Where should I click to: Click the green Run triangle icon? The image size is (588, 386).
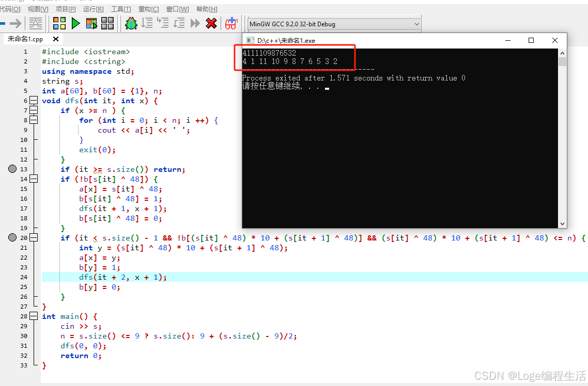[x=75, y=24]
